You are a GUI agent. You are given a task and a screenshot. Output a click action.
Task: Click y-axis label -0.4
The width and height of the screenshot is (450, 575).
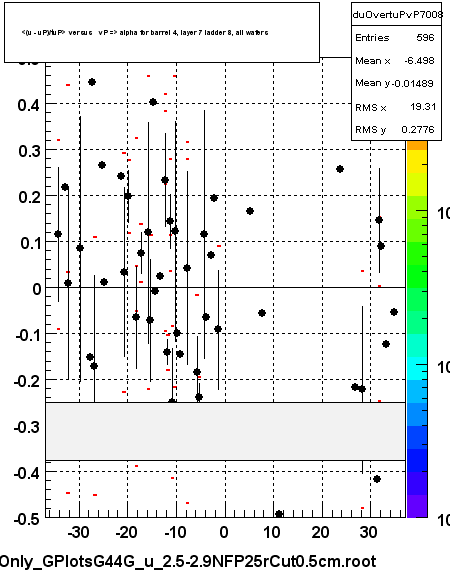27,473
